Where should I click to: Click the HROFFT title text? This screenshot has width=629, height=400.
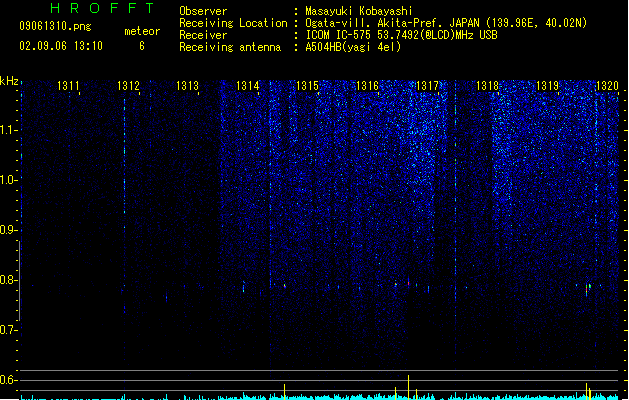click(102, 8)
